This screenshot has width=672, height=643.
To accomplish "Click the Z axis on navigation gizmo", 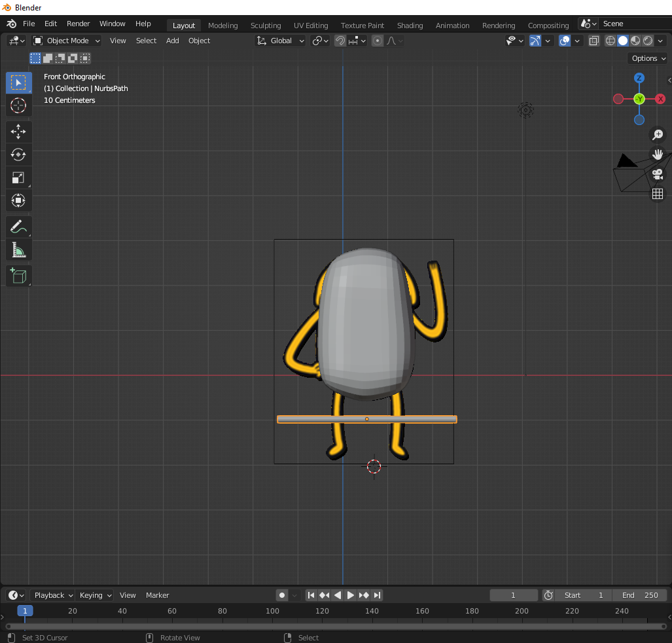I will coord(639,78).
